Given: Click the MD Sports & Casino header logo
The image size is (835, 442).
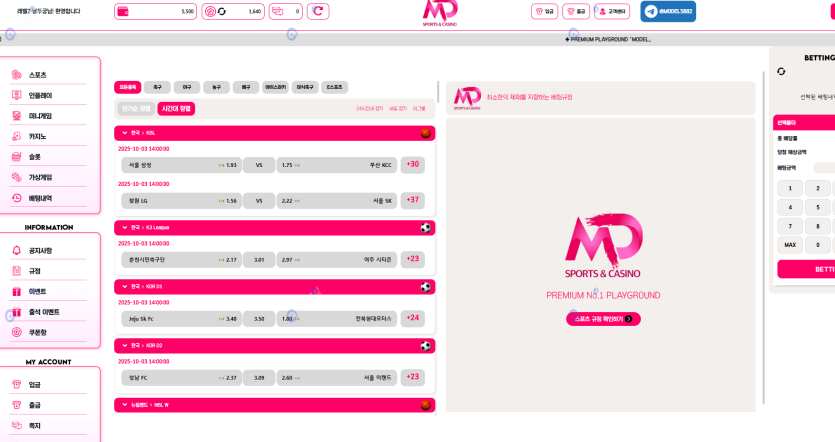Looking at the screenshot, I should click(440, 14).
